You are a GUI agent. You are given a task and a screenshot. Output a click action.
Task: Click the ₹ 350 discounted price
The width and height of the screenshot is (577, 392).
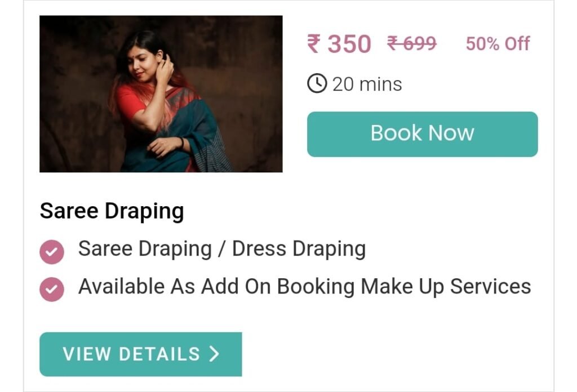pyautogui.click(x=339, y=44)
